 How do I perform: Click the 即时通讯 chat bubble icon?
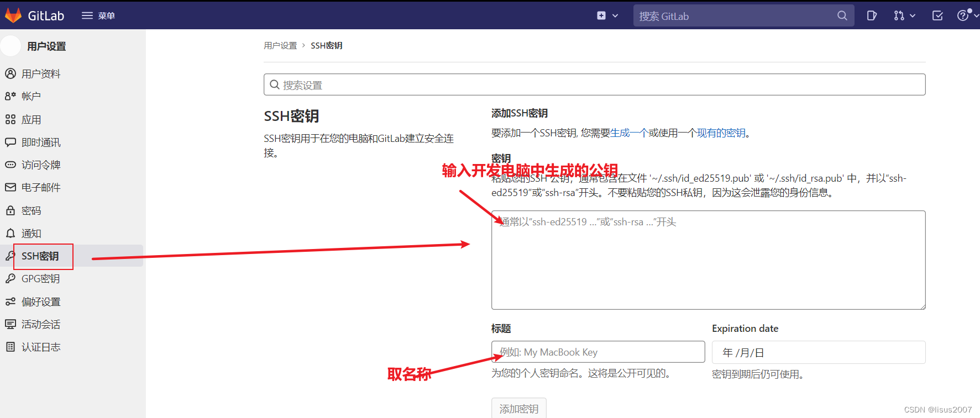[11, 142]
